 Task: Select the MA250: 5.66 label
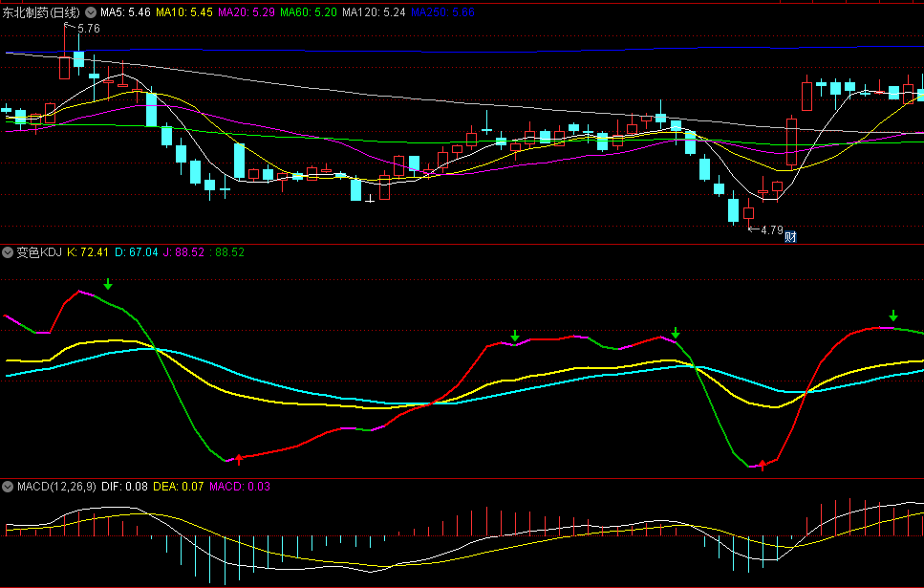point(442,12)
